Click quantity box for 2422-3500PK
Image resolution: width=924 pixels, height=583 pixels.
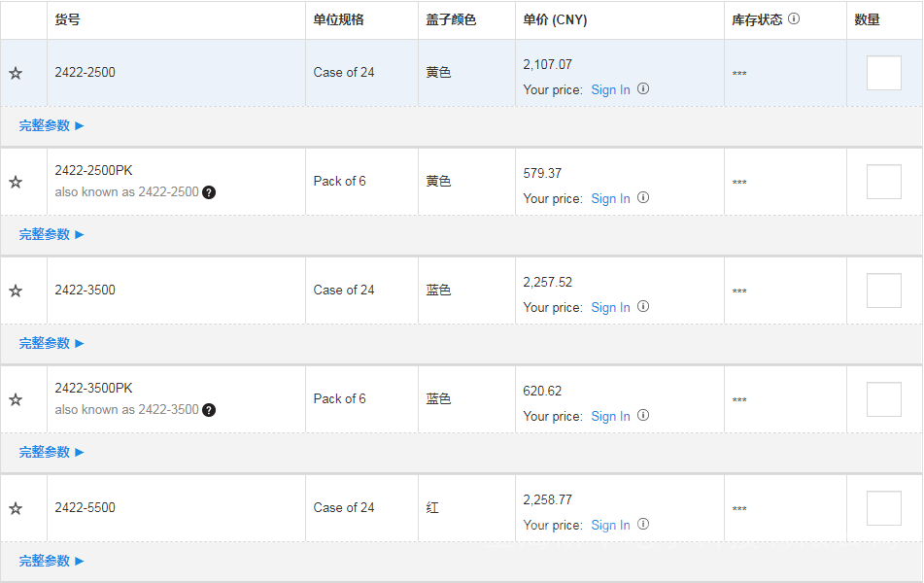point(883,399)
